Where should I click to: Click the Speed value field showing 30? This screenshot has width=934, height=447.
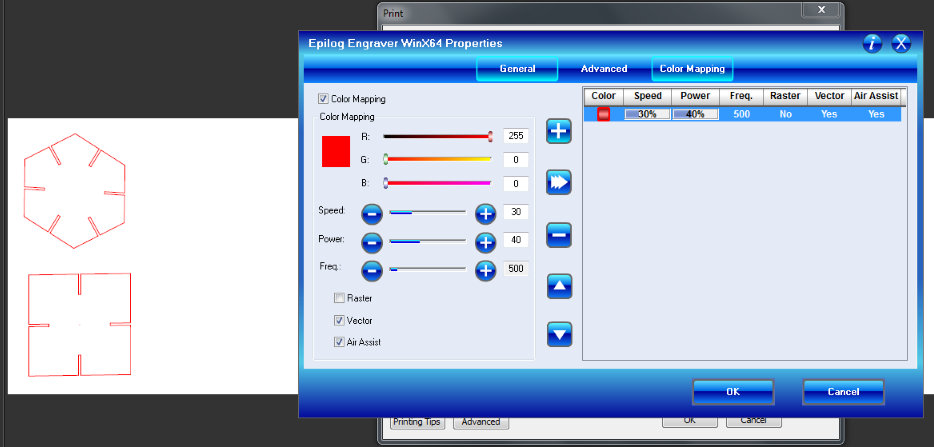pyautogui.click(x=516, y=212)
